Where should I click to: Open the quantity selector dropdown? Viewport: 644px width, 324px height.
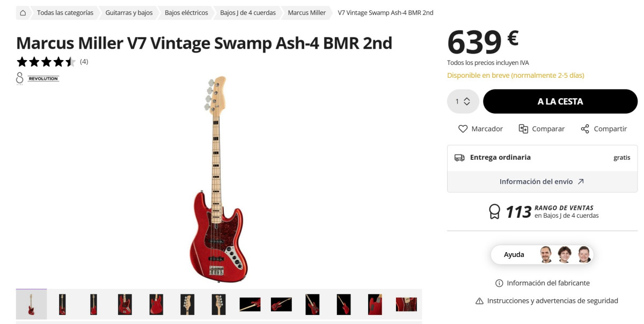[463, 101]
